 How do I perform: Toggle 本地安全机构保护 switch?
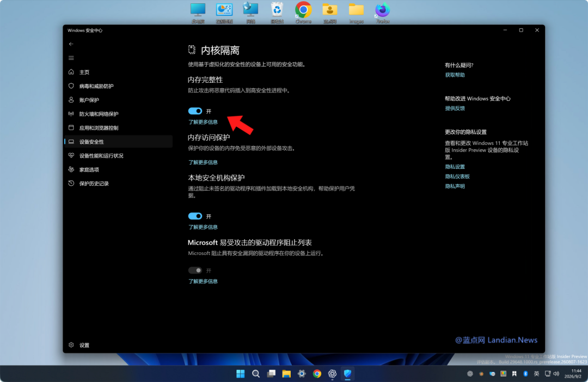(195, 216)
